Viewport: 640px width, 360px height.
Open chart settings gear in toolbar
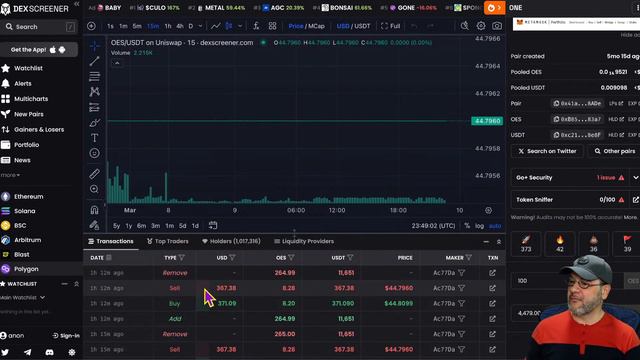tap(481, 26)
